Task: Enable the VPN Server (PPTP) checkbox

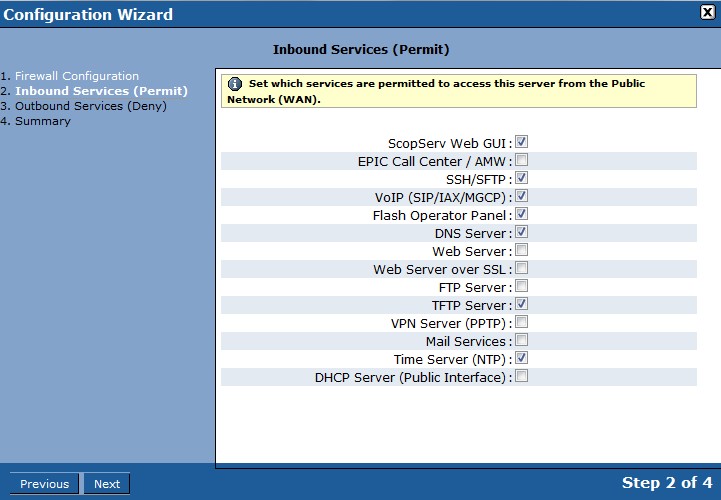Action: coord(521,322)
